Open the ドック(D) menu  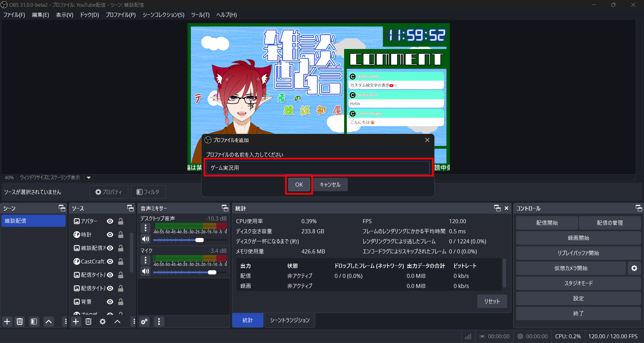(x=90, y=15)
